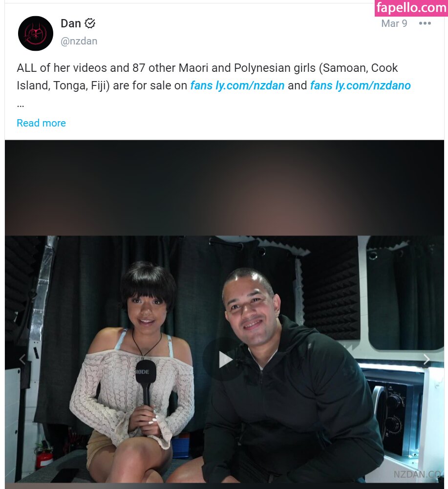Click the dark letterbox area above the video
This screenshot has height=489, width=448.
224,188
